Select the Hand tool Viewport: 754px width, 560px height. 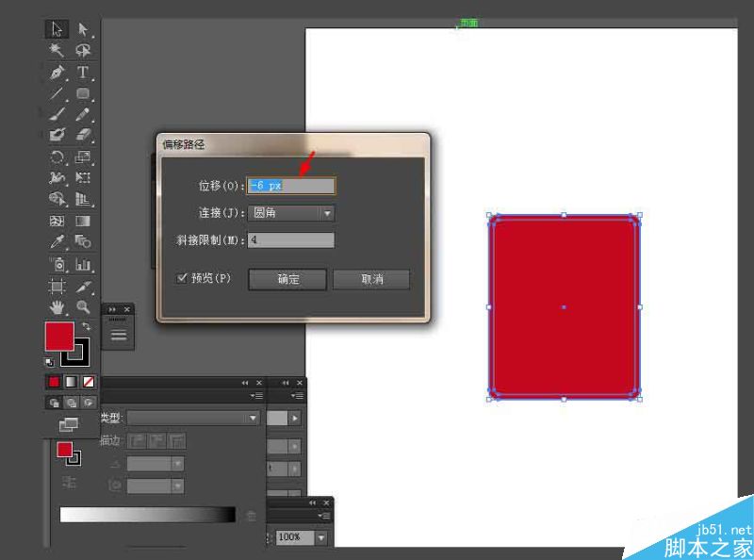pos(57,307)
